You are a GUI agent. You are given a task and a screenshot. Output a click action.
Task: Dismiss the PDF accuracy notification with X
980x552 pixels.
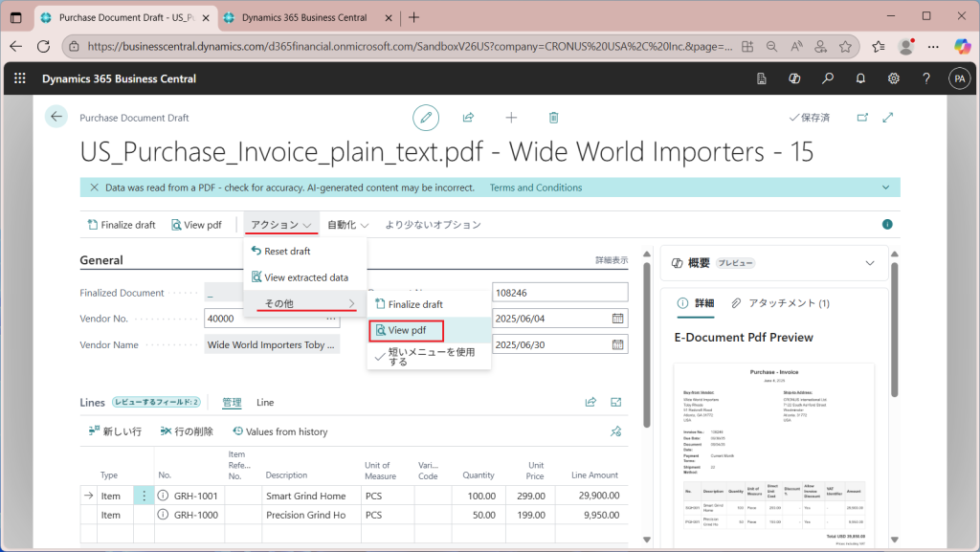pos(95,188)
